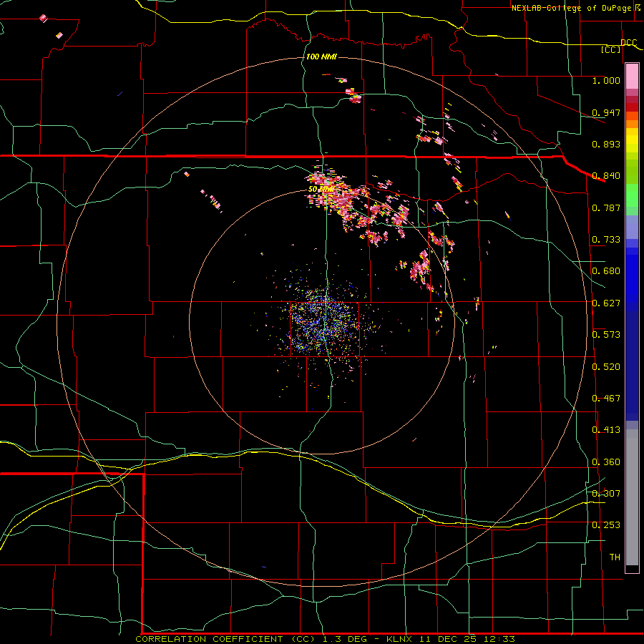Select the 0.733 legend value
This screenshot has width=644, height=644.
(x=606, y=240)
